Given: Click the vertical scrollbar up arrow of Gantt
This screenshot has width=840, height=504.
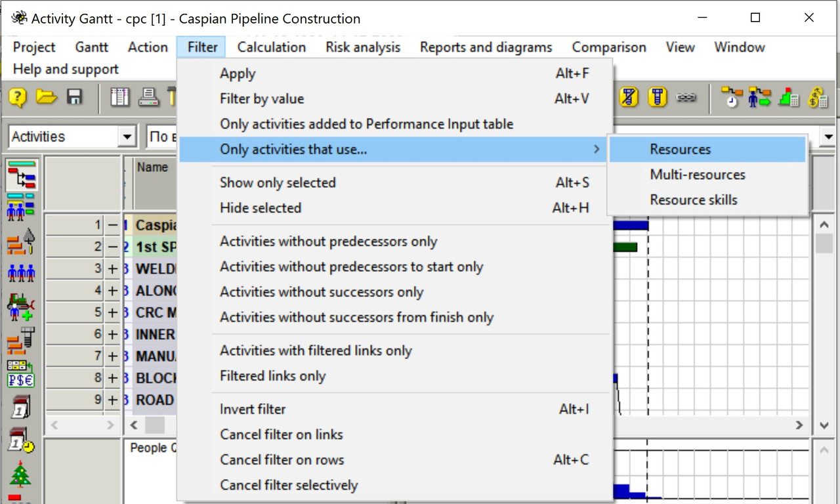Looking at the screenshot, I should (x=824, y=225).
